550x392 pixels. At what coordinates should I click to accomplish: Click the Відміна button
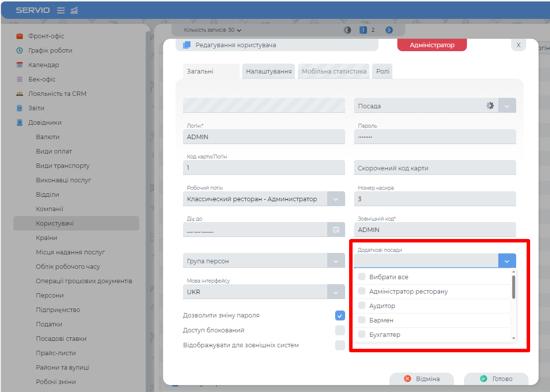pos(422,379)
